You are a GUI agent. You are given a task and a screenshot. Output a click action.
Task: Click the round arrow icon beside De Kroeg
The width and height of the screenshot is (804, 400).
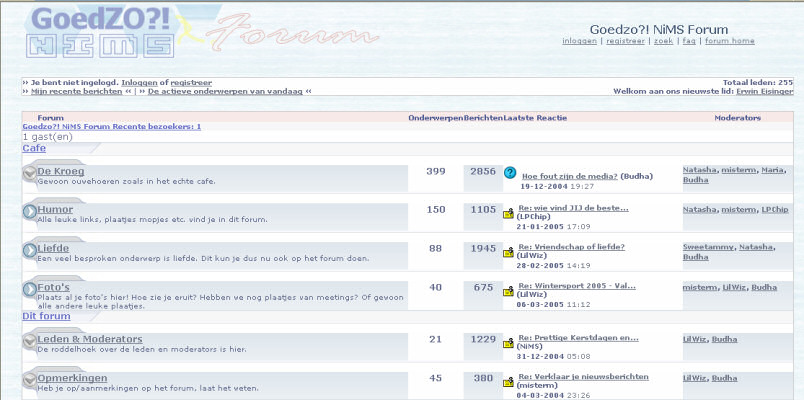point(30,174)
